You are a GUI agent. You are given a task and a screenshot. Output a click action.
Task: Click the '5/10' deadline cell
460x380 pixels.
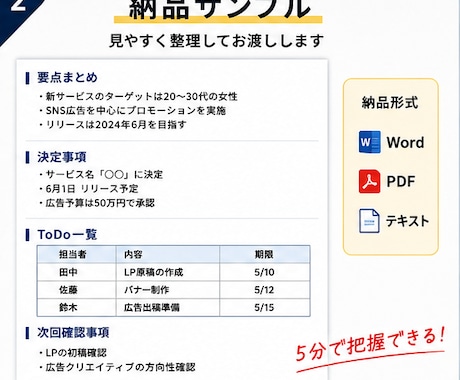pos(264,272)
